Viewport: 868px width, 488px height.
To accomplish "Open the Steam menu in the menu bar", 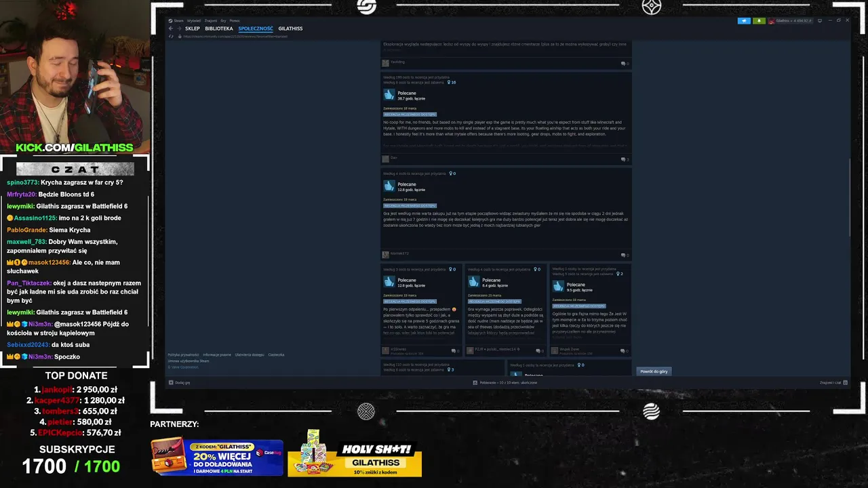I will [178, 21].
